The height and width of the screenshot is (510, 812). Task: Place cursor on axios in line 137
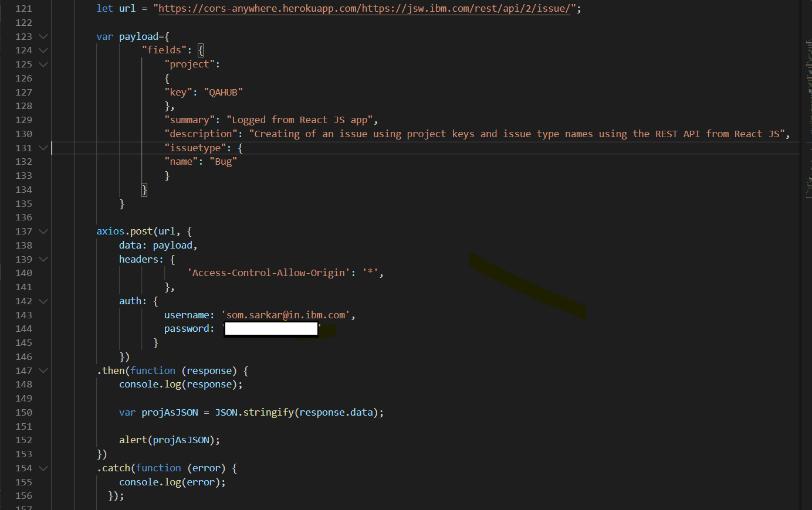(110, 231)
